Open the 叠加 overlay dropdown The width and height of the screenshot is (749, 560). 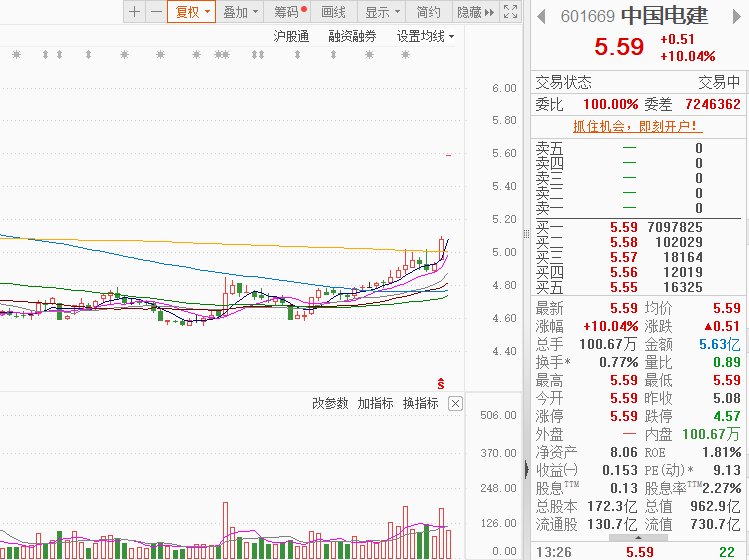pos(240,11)
